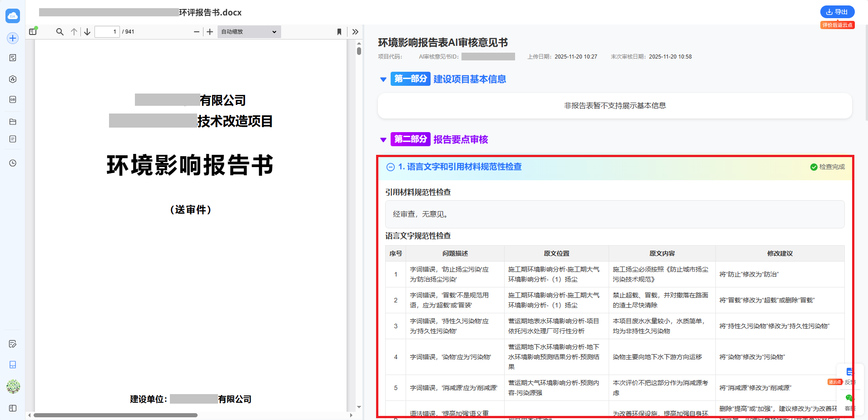Click the 导出 export button
The image size is (868, 420).
tap(837, 12)
